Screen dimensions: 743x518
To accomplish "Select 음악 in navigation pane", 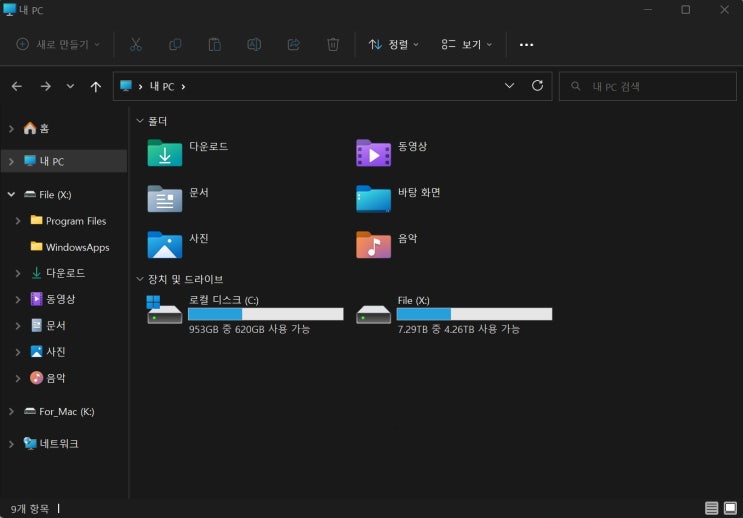I will click(48, 378).
